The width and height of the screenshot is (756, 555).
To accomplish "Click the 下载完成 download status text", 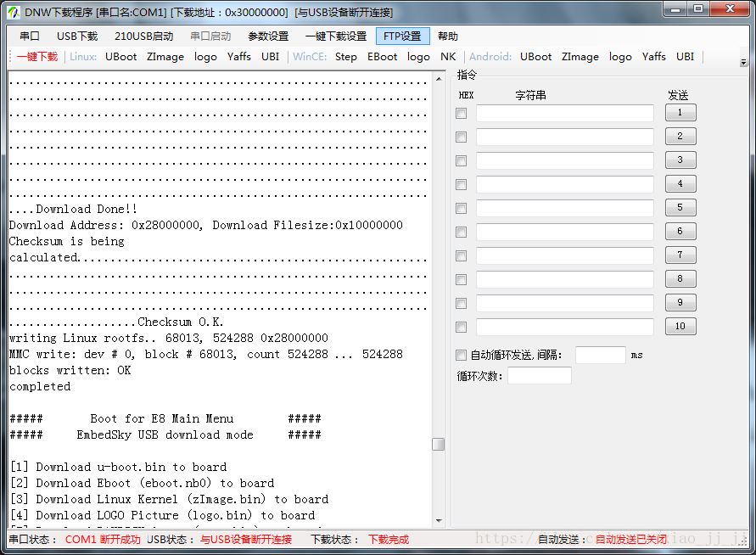I will [x=389, y=540].
